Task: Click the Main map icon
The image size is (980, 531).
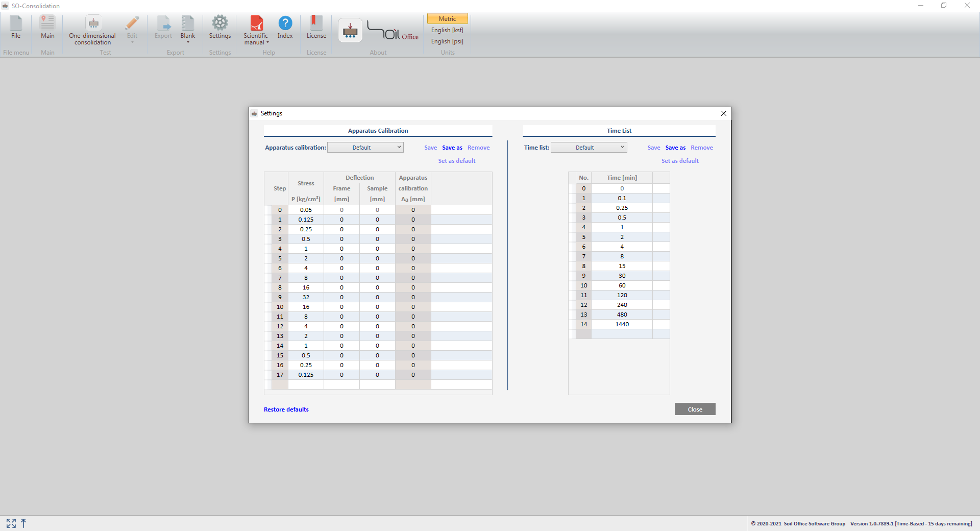Action: [47, 23]
